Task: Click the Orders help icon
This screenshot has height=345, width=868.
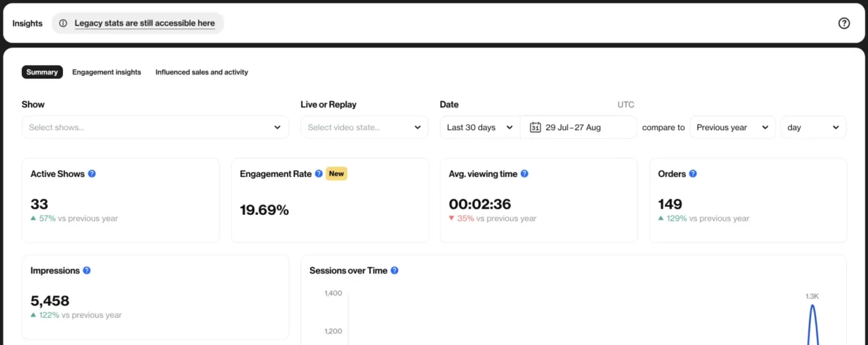Action: click(693, 174)
